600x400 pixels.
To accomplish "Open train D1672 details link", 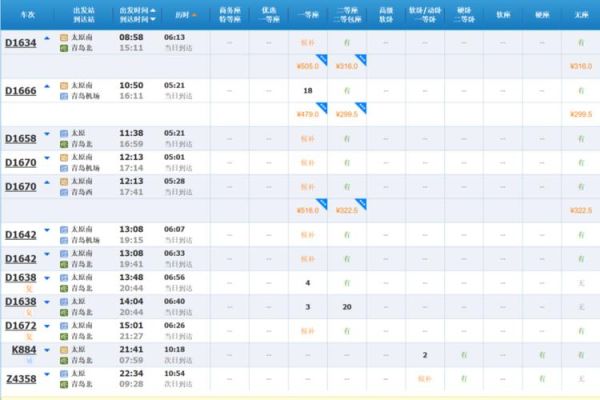I will point(21,326).
